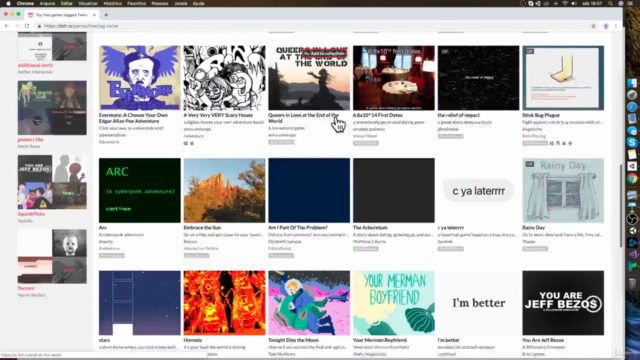The height and width of the screenshot is (360, 640).
Task: Open the 'Arc' game title link
Action: [102, 227]
